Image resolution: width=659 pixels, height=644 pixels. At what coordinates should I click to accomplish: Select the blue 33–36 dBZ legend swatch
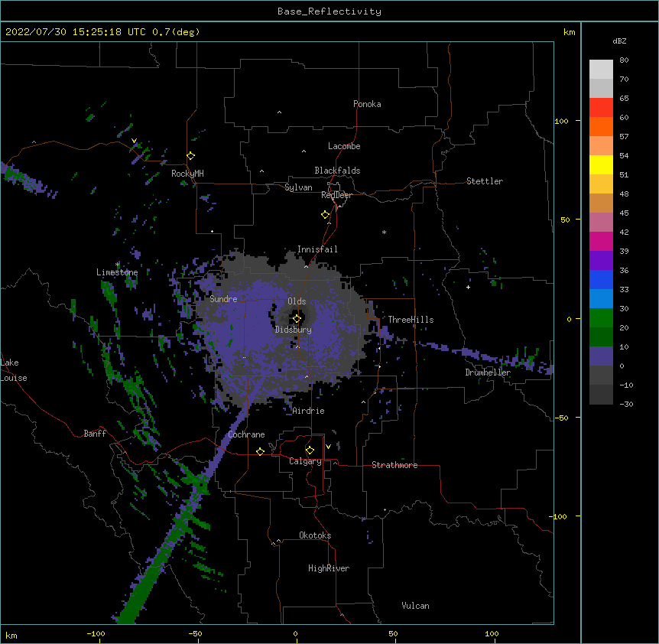601,279
